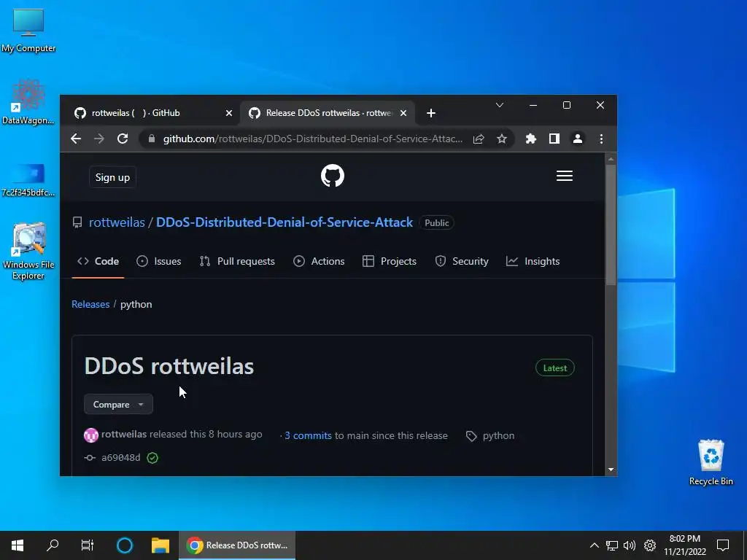
Task: Click the commit icon beside a69048d
Action: (90, 458)
